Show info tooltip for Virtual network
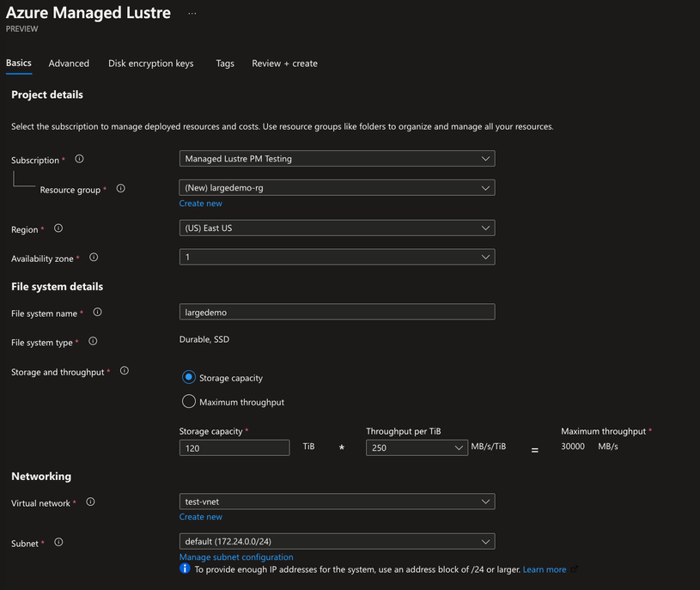This screenshot has height=590, width=700. [91, 502]
